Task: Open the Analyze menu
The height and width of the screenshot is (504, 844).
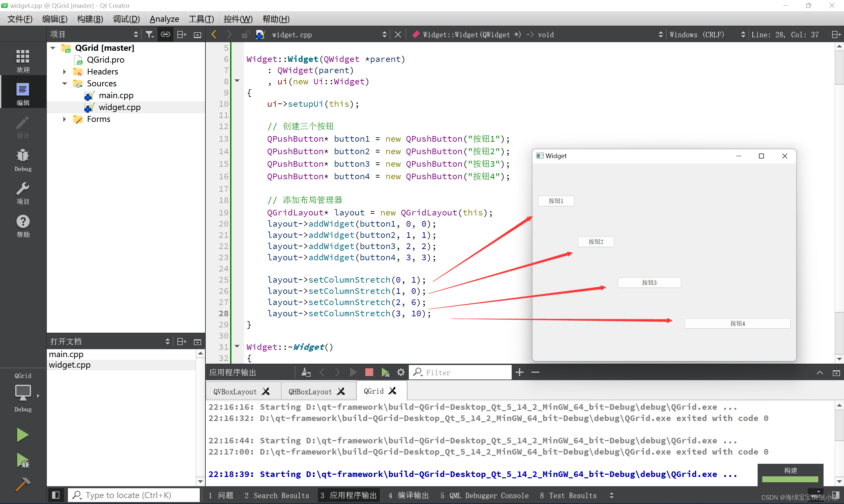Action: click(164, 19)
